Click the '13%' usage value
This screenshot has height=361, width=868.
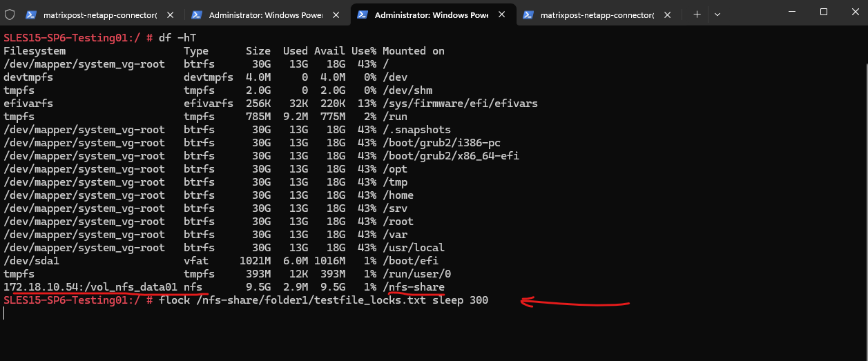coord(367,104)
